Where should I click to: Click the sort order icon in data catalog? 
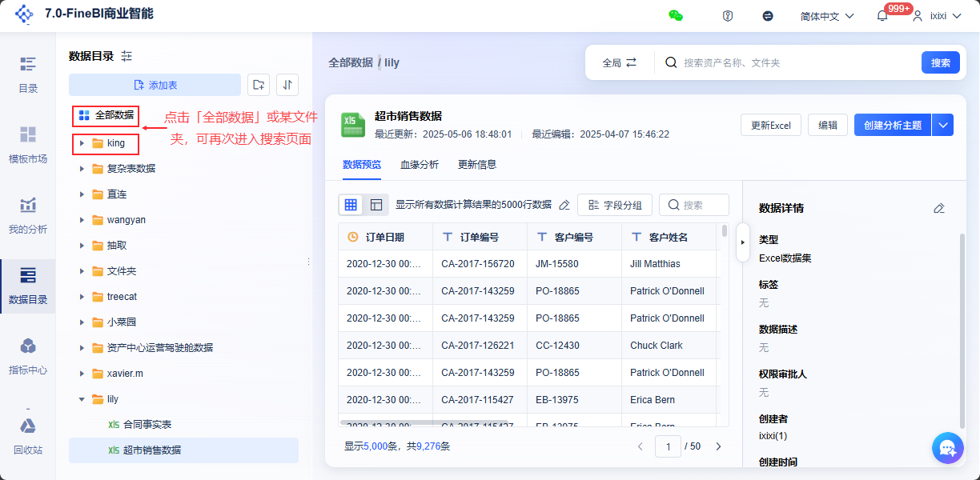pos(287,84)
